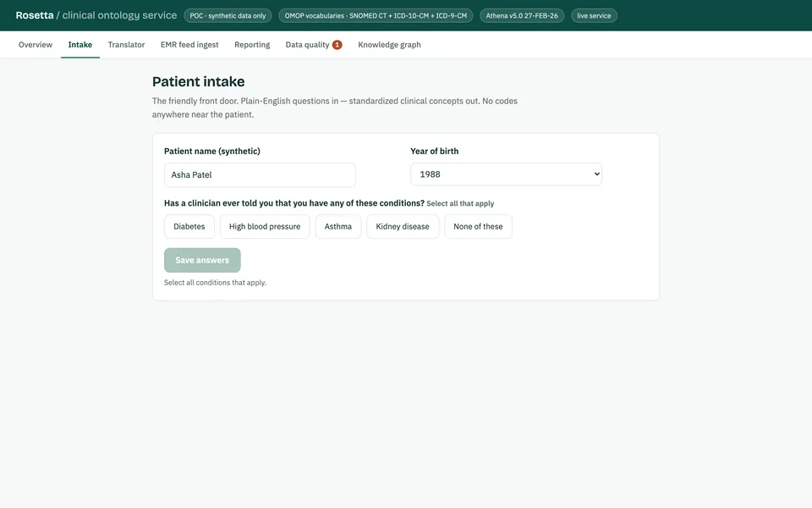Select the Kidney disease chip
The width and height of the screenshot is (812, 508).
403,227
